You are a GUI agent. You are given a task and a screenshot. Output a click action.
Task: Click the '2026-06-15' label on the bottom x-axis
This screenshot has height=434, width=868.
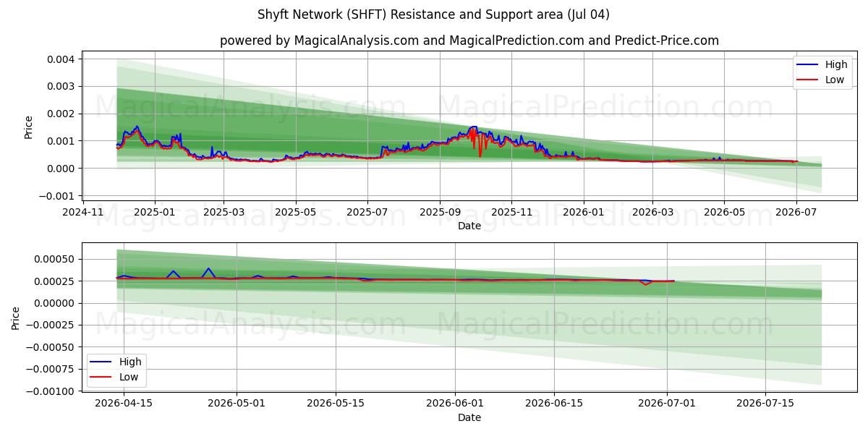tap(555, 403)
